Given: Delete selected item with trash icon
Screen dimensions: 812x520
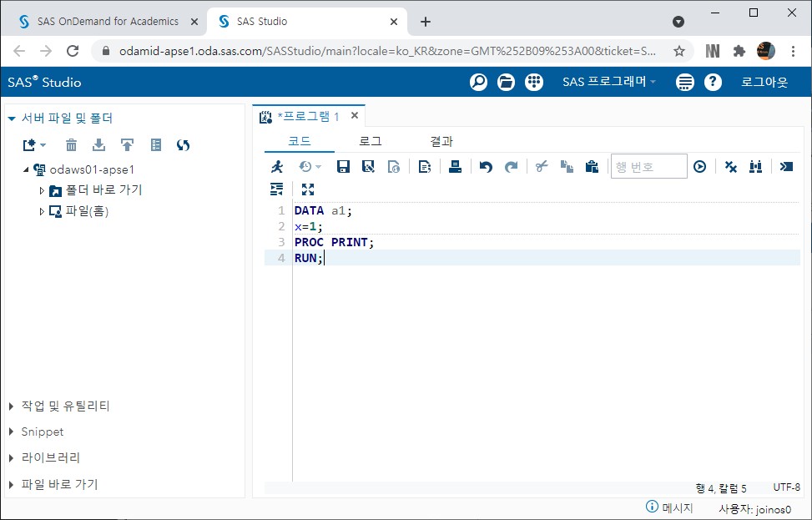Looking at the screenshot, I should pos(71,145).
